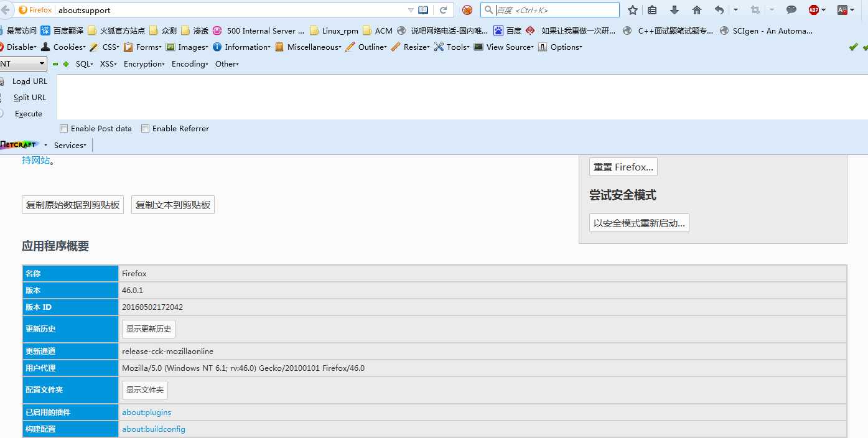Click the HackBar green plus icon

[x=66, y=64]
